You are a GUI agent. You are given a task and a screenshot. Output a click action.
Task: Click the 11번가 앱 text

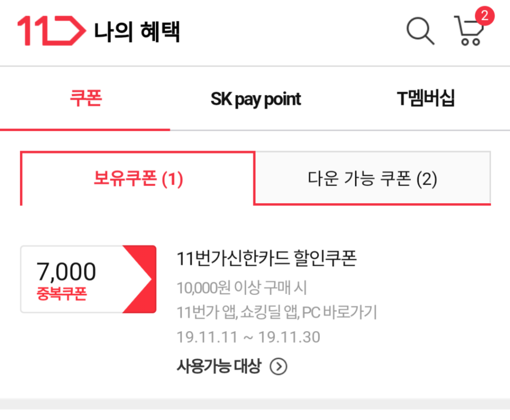pos(207,312)
